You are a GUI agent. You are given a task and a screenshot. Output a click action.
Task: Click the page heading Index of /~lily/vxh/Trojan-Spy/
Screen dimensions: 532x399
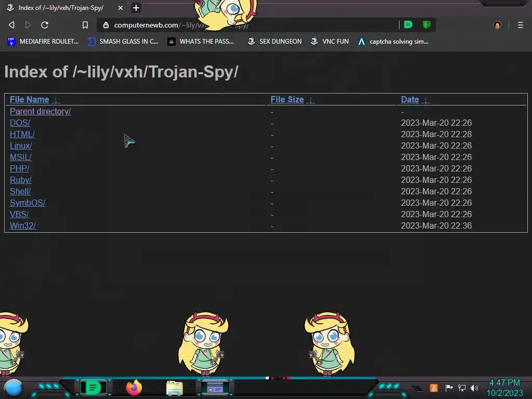point(122,72)
